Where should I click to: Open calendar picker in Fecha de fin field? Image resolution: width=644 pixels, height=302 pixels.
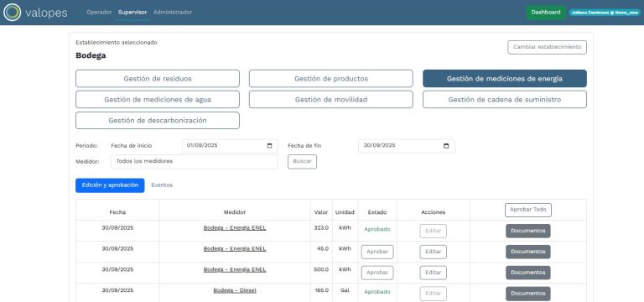(446, 146)
